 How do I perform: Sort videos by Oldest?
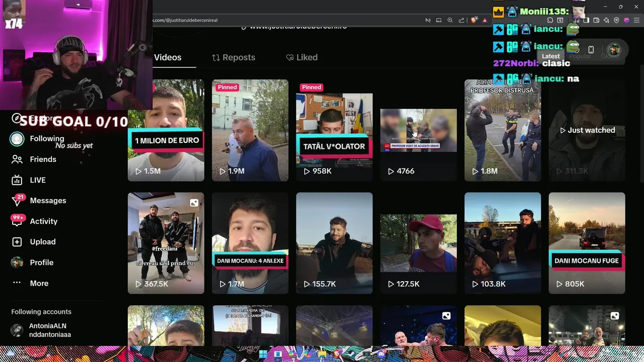[x=610, y=56]
